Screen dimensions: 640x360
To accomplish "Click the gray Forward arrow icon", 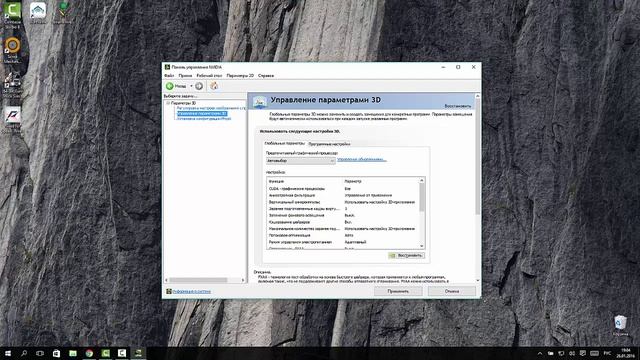I will tap(199, 86).
